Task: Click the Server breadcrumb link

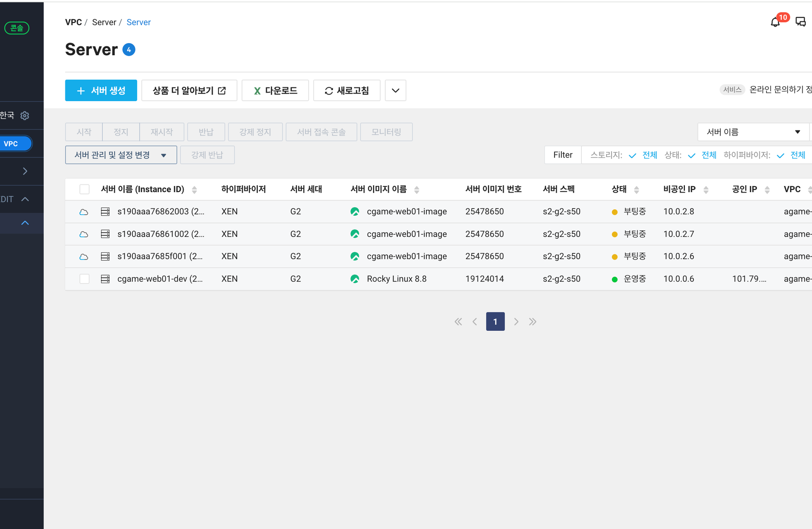Action: click(x=138, y=22)
